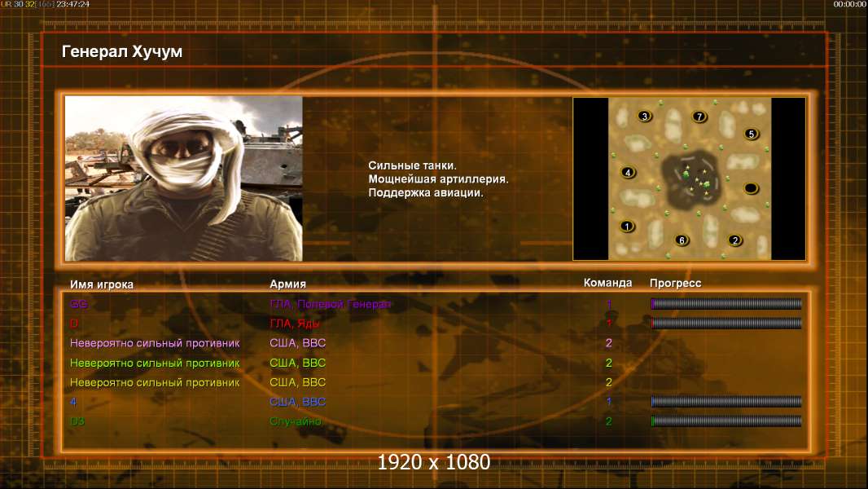Click the "Имя игрока" column header
The height and width of the screenshot is (489, 868).
click(102, 284)
